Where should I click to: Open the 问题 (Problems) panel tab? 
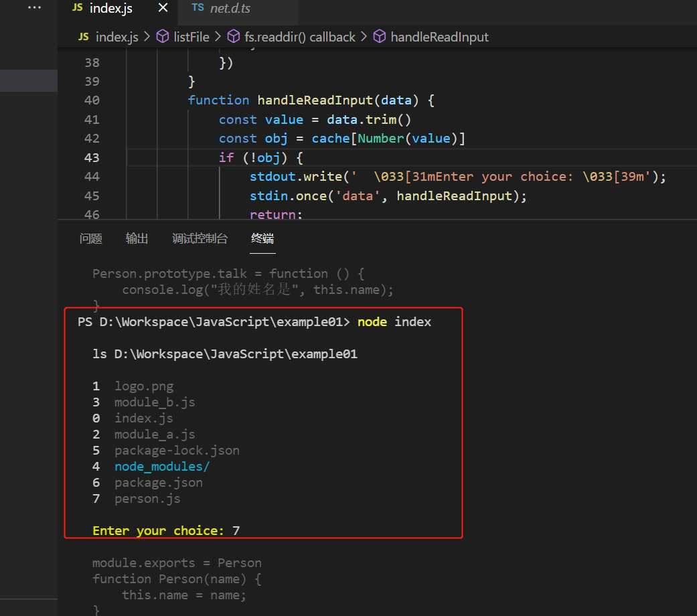point(90,238)
